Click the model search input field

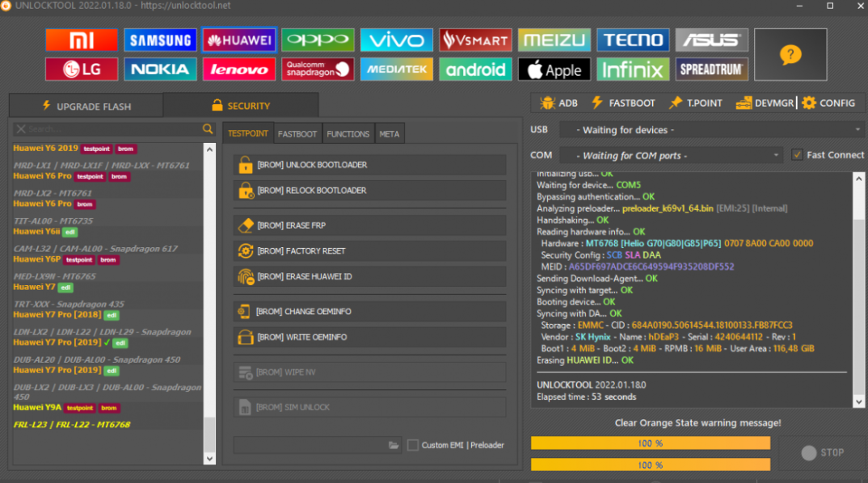click(x=114, y=129)
